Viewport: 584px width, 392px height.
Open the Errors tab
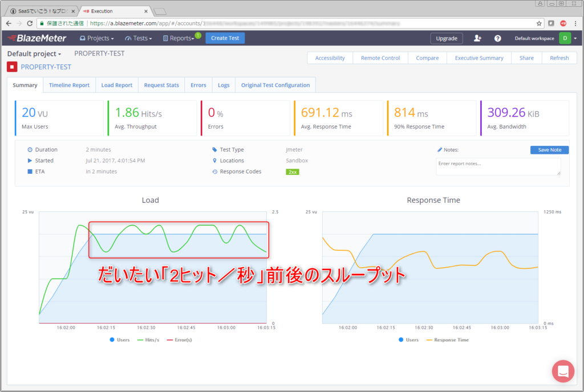click(198, 85)
